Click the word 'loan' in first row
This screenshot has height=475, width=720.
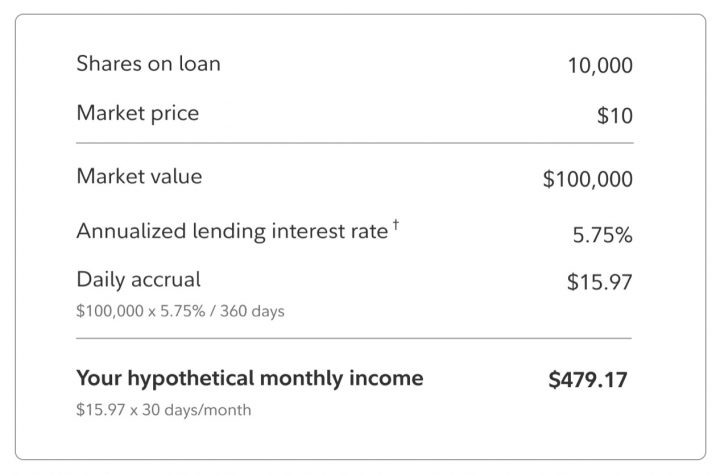(199, 64)
